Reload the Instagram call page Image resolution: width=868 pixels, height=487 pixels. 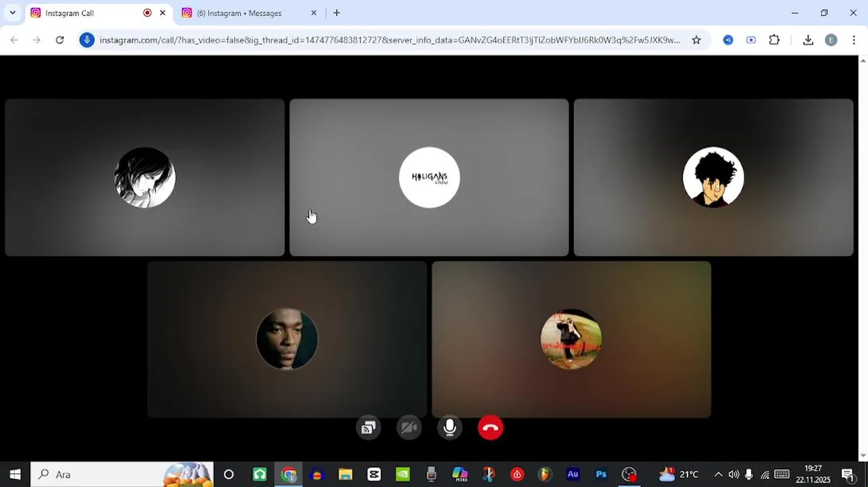(x=59, y=40)
